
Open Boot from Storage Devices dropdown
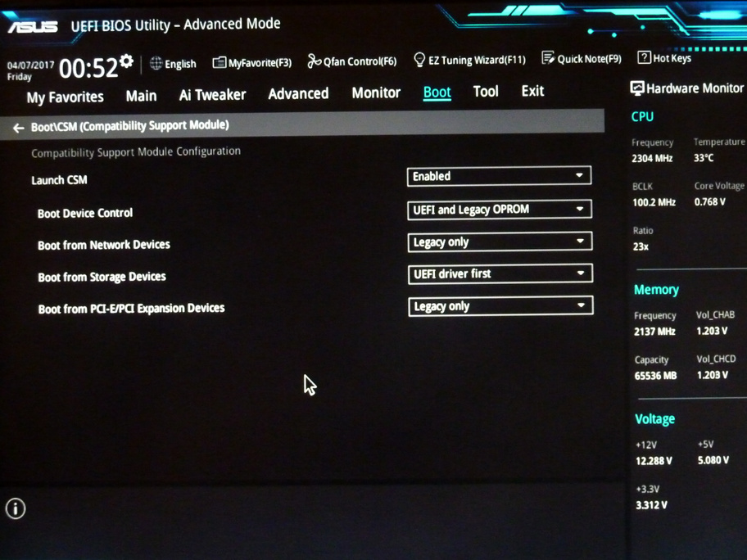500,273
